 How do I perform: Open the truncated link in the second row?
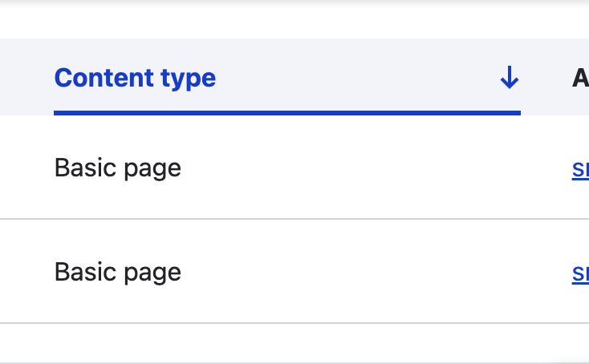(x=580, y=273)
